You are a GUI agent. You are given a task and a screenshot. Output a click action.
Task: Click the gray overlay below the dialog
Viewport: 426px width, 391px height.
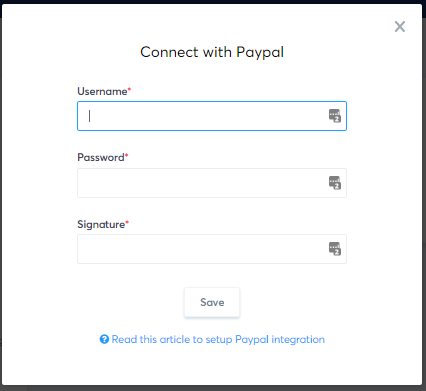point(213,388)
